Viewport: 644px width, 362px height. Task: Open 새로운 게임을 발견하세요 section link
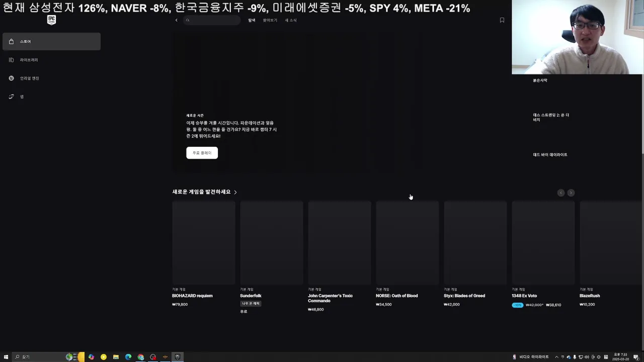[x=204, y=192]
